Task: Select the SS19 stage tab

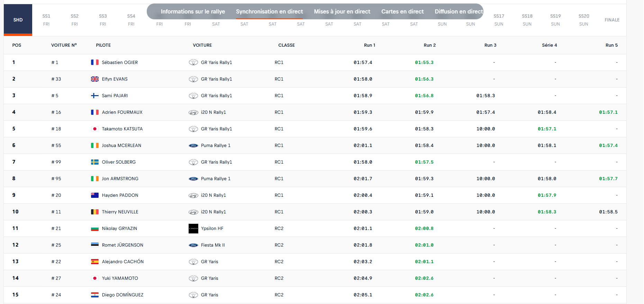Action: 555,20
